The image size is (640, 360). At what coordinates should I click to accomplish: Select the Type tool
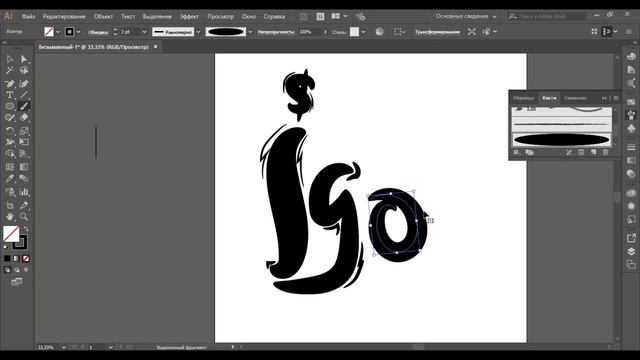(10, 95)
